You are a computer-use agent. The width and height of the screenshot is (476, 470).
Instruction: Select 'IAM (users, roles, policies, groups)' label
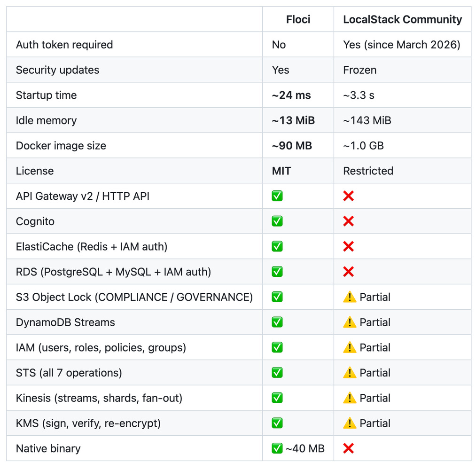click(x=101, y=347)
